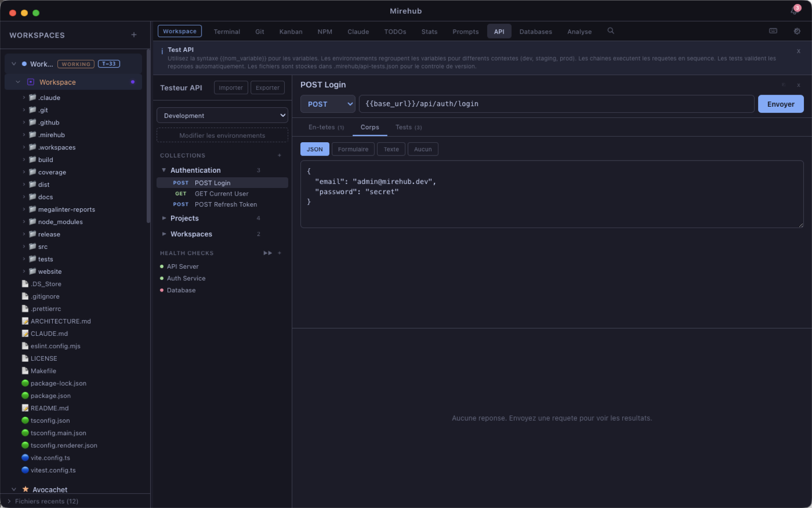Expand the Projects collection
This screenshot has width=812, height=508.
(185, 218)
